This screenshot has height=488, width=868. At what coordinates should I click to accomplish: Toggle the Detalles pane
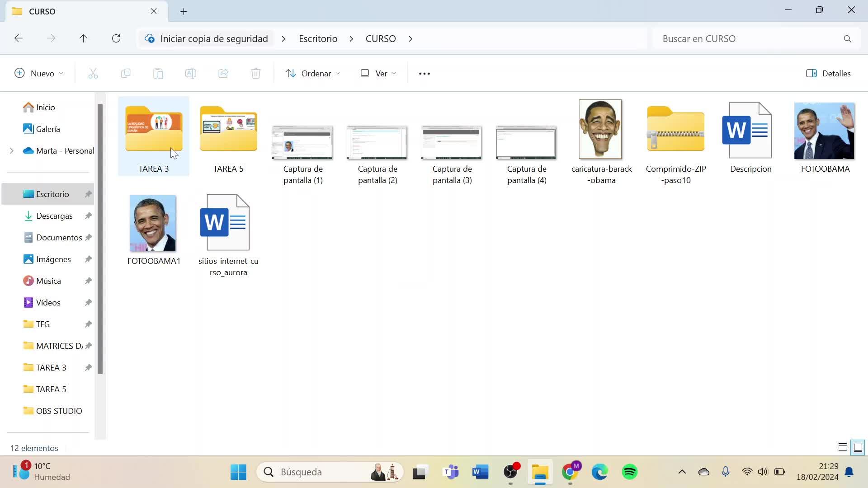click(828, 74)
